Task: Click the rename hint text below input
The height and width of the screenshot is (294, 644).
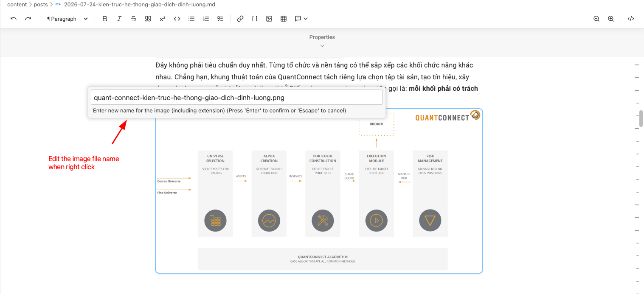Action: (219, 111)
